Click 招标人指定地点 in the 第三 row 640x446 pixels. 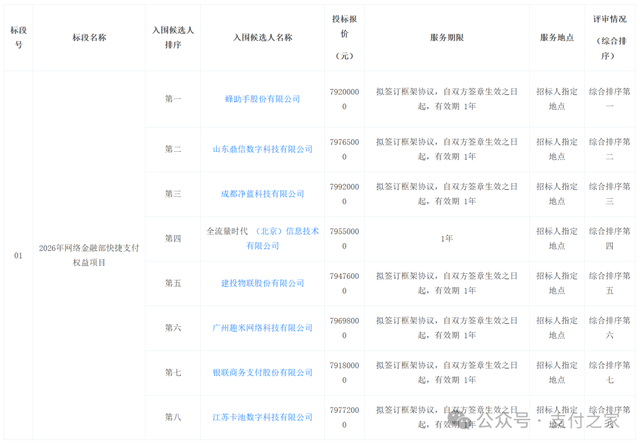click(x=557, y=194)
